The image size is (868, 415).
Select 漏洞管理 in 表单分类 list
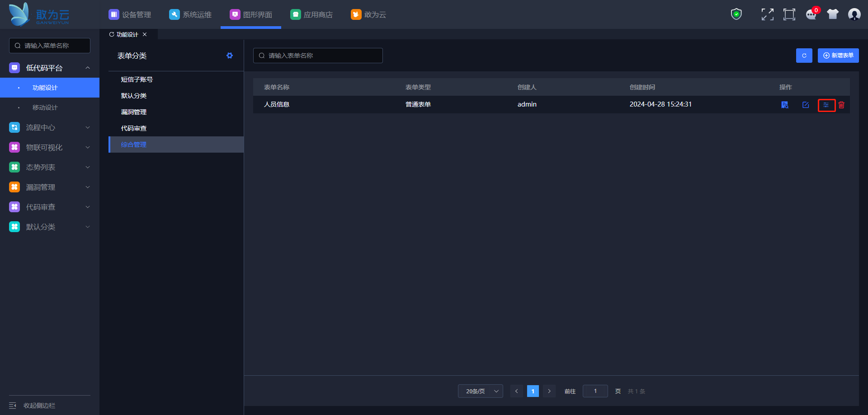pos(176,112)
